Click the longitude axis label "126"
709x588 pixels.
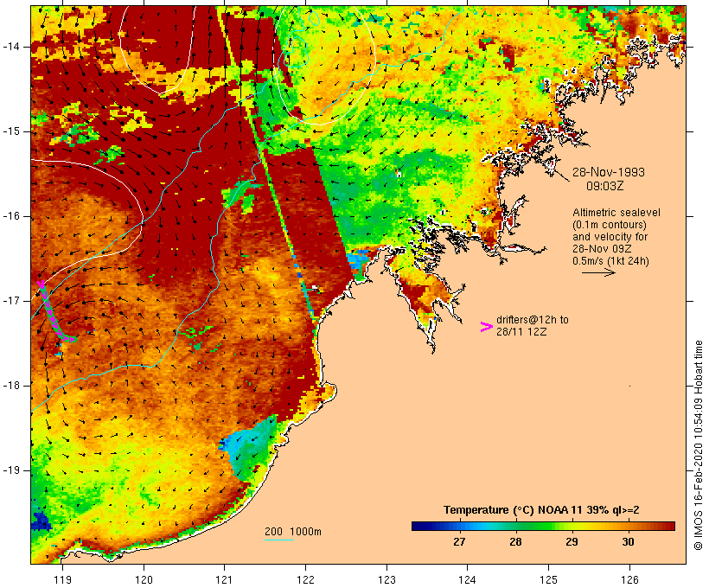(629, 579)
